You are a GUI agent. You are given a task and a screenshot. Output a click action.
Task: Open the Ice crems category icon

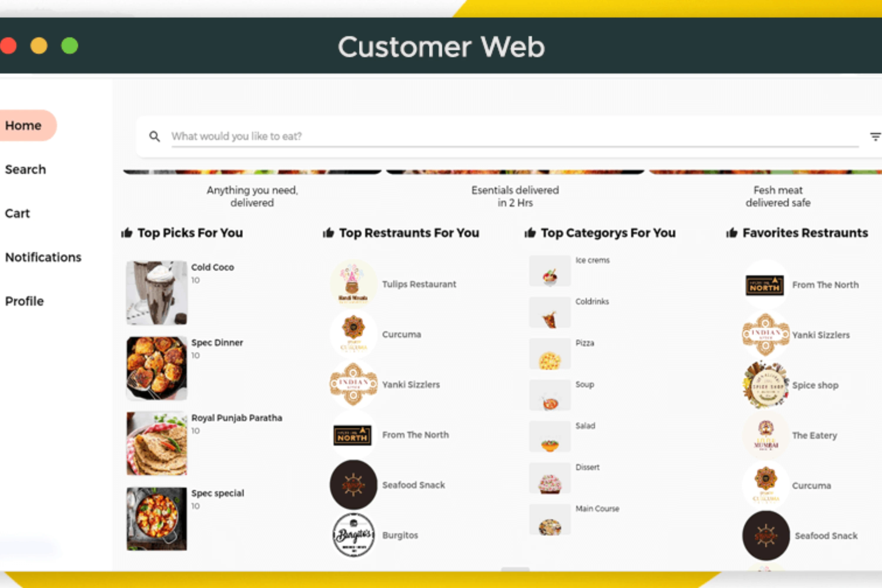550,271
